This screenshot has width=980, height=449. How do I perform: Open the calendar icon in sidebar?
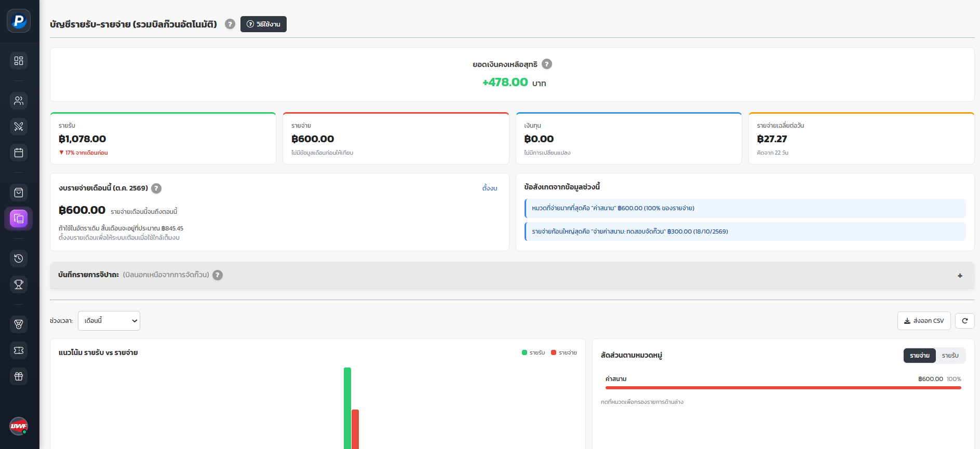click(19, 153)
